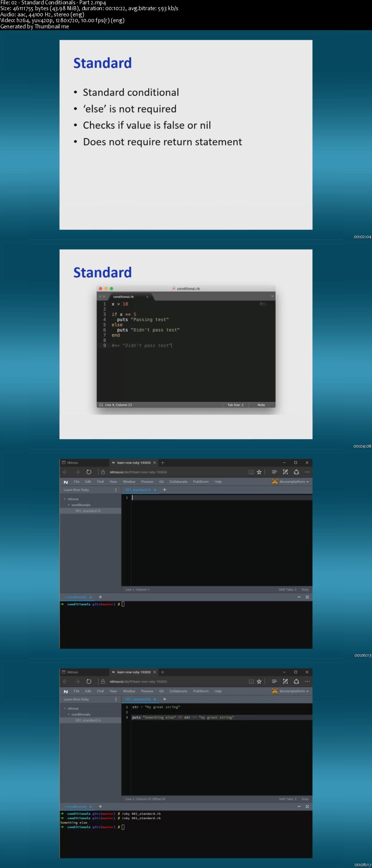The width and height of the screenshot is (372, 868).
Task: Open Learn Now Ruby kebab menu in the empty-editor frame
Action: pos(116,490)
